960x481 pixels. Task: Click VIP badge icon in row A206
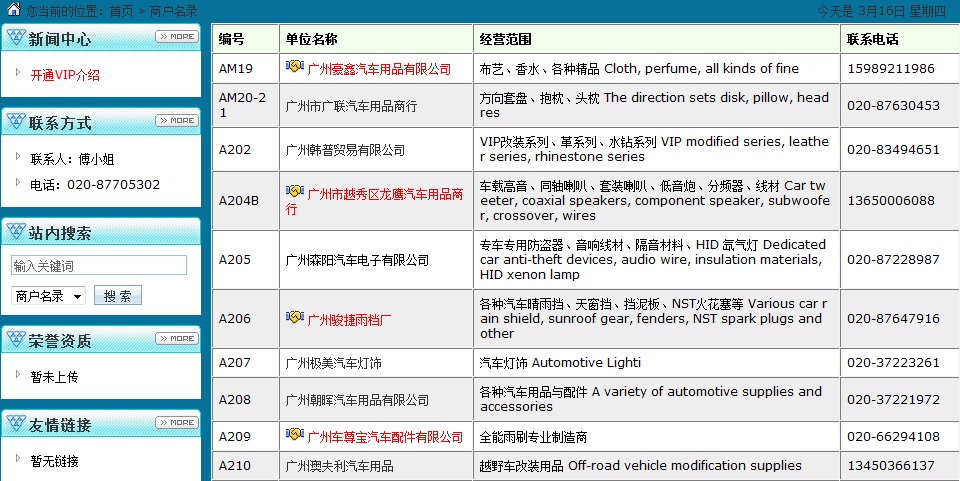pos(295,318)
